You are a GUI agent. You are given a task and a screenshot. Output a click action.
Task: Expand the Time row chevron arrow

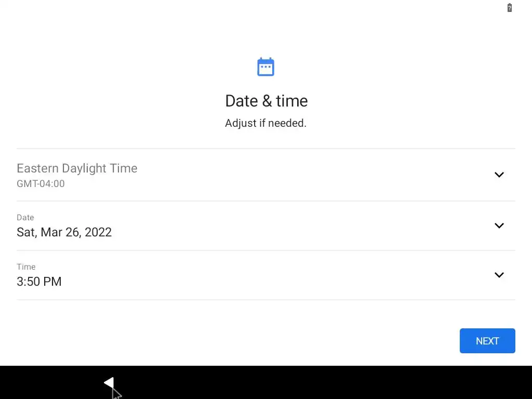point(499,275)
